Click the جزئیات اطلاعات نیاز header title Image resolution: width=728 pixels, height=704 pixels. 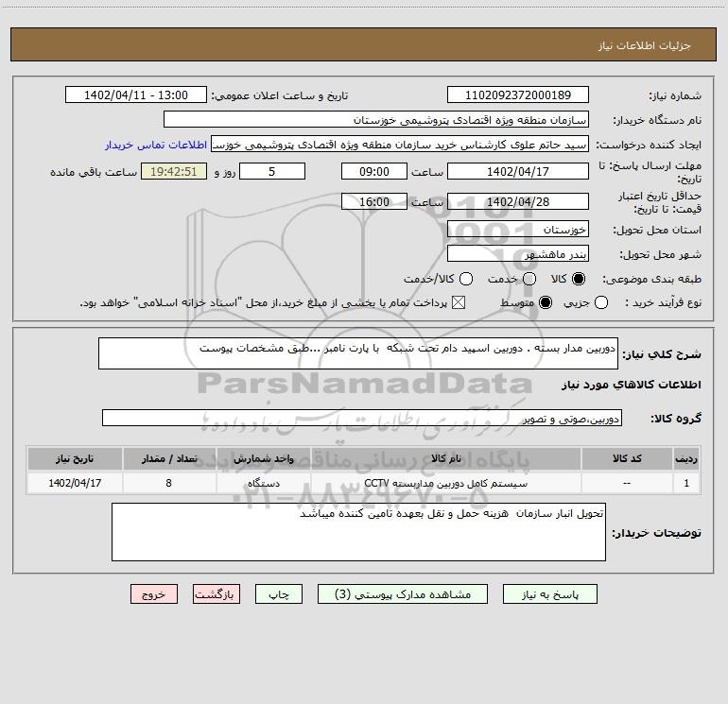point(644,45)
